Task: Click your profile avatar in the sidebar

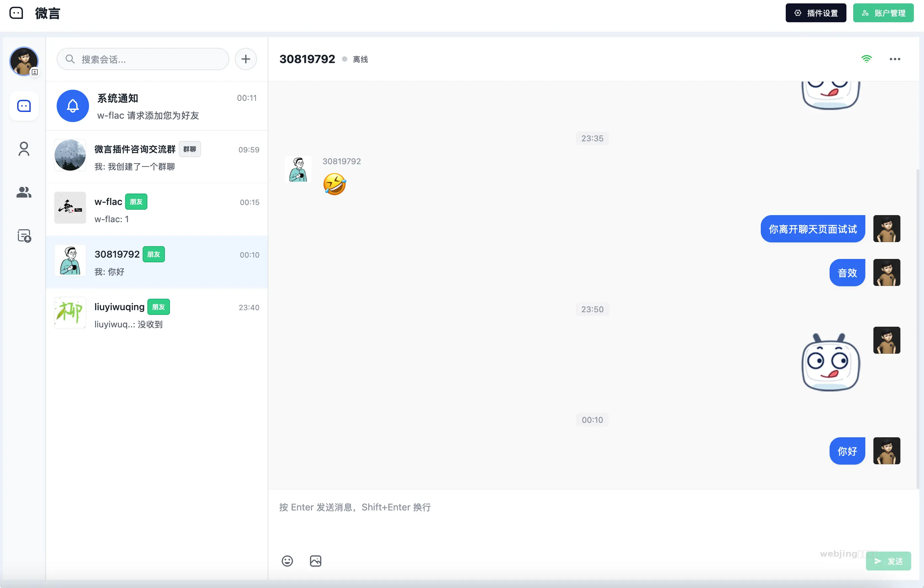Action: coord(24,61)
